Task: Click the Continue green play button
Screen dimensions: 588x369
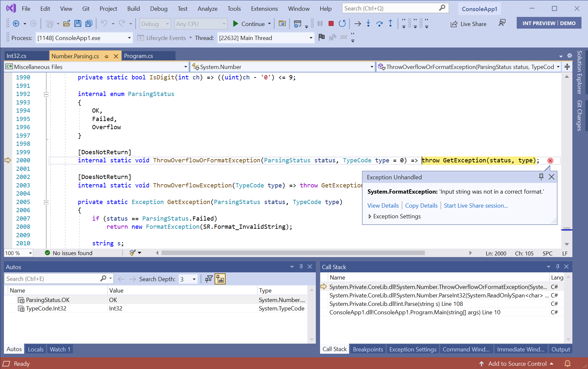Action: pos(236,24)
